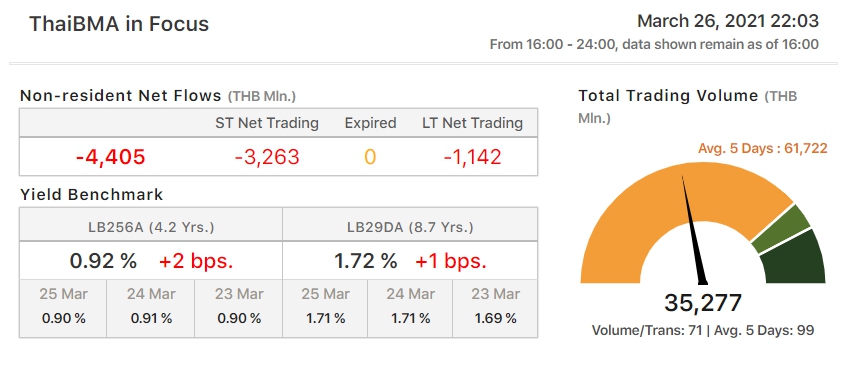
Task: Select the total net flow value -4,405
Action: click(110, 157)
